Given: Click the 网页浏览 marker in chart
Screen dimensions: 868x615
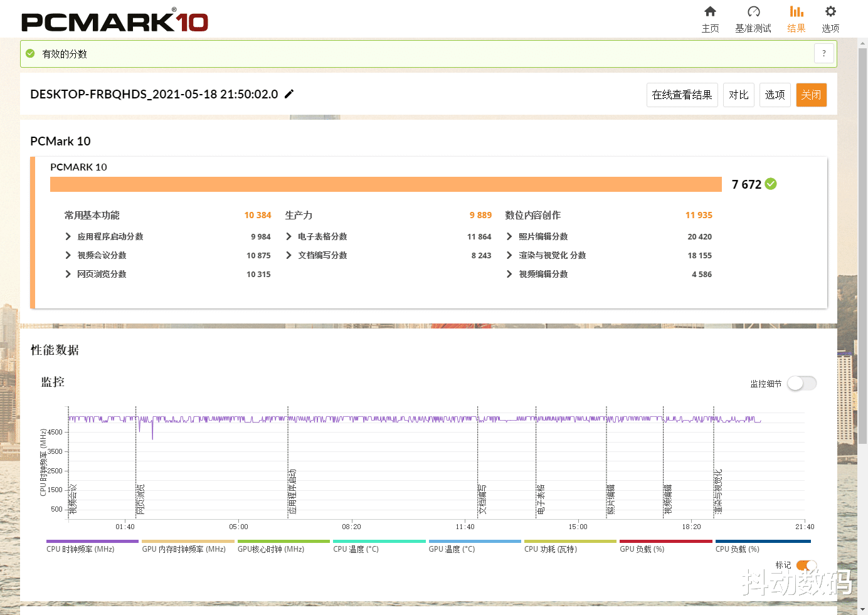Looking at the screenshot, I should pyautogui.click(x=140, y=499).
